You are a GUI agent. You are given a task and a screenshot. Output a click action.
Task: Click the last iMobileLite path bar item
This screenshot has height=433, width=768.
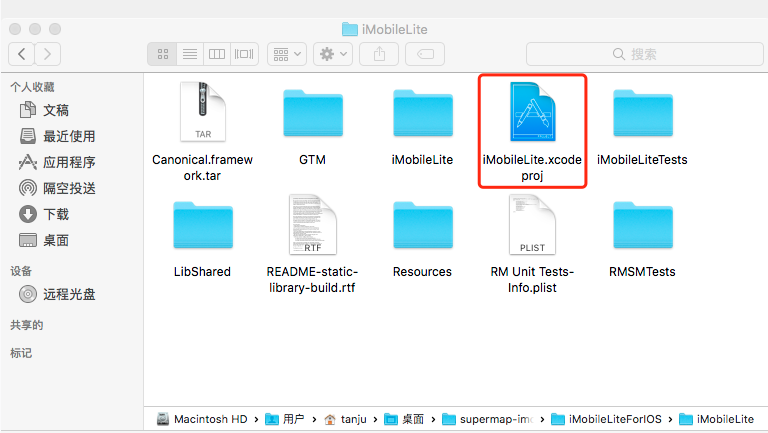tap(717, 419)
